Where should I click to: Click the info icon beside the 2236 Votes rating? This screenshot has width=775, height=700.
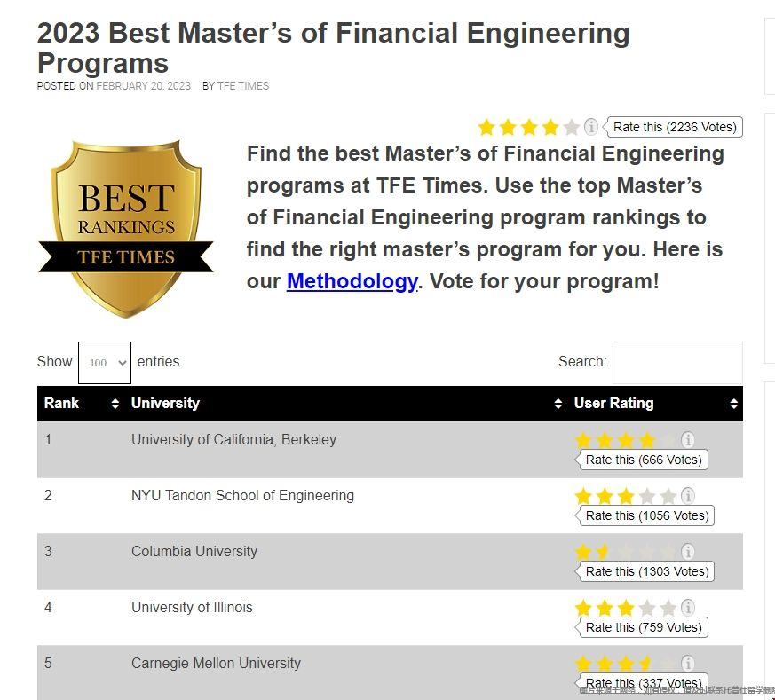click(x=590, y=127)
